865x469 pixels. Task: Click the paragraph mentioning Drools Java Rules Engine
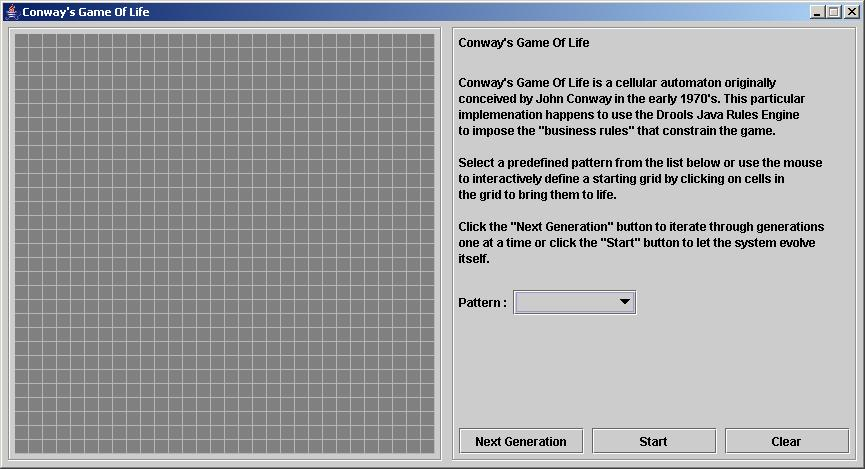point(631,107)
